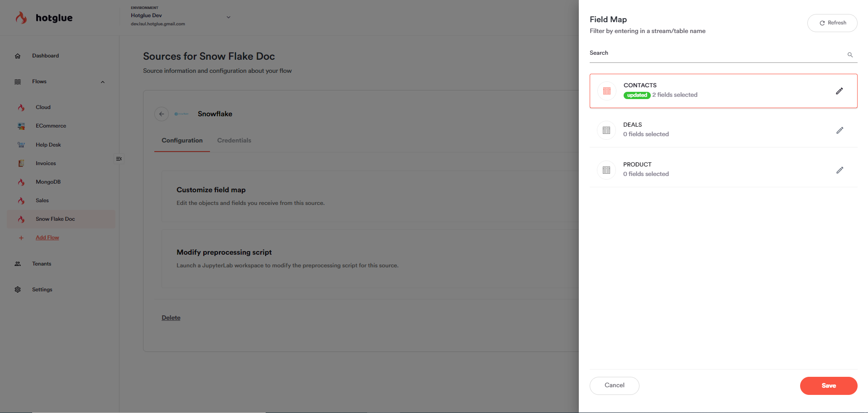The height and width of the screenshot is (413, 868).
Task: Switch to the Credentials tab
Action: click(234, 140)
